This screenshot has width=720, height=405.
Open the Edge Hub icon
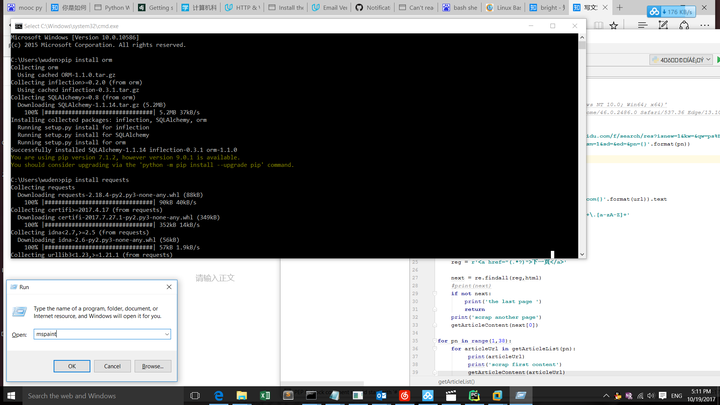point(642,25)
